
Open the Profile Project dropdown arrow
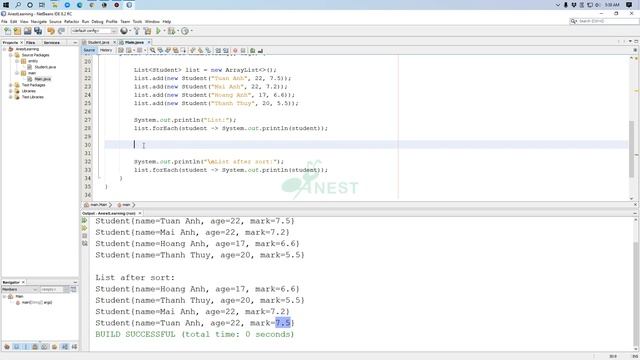(x=191, y=31)
